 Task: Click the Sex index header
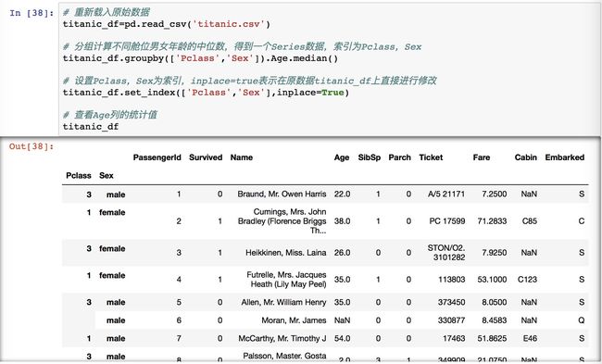coord(107,175)
